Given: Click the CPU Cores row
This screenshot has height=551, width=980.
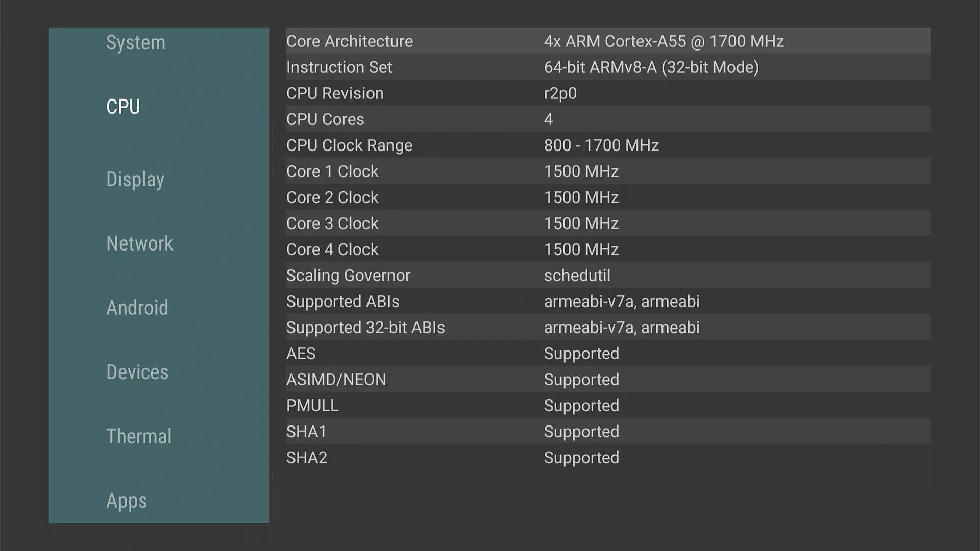Looking at the screenshot, I should pos(607,119).
